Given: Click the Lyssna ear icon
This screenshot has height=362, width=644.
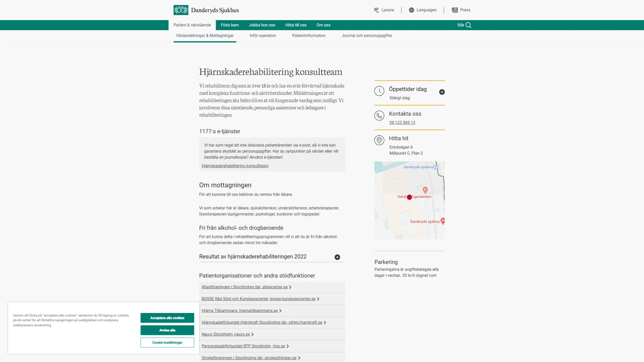Looking at the screenshot, I should coord(376,10).
